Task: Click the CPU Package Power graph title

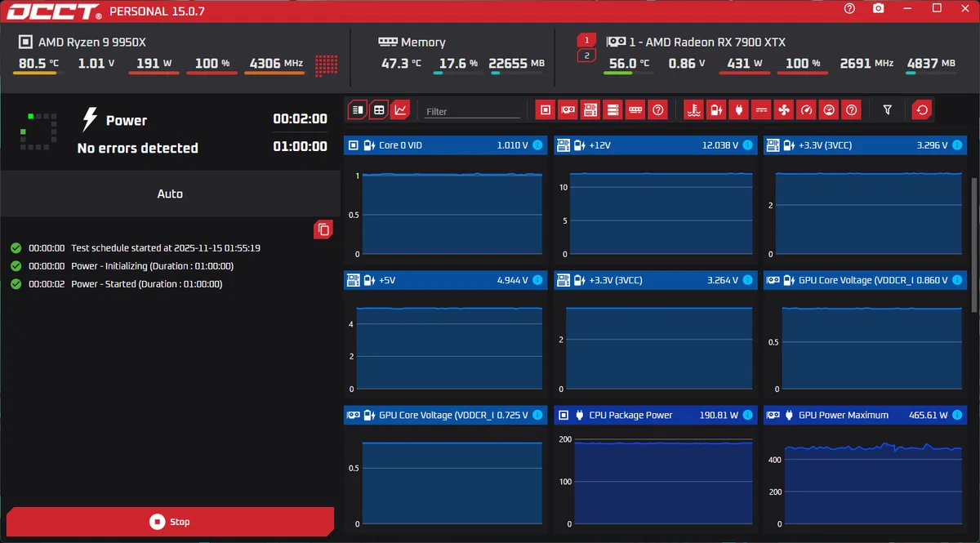Action: (x=630, y=415)
